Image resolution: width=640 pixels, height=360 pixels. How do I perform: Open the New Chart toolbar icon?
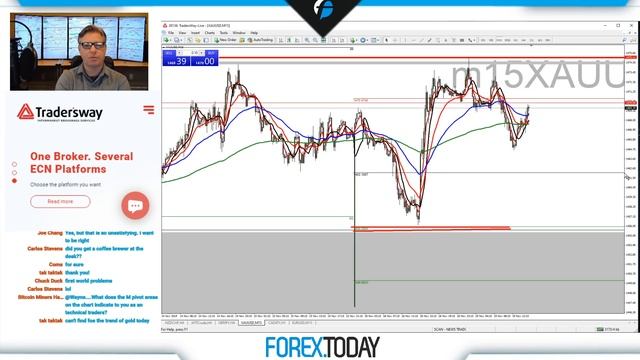166,40
